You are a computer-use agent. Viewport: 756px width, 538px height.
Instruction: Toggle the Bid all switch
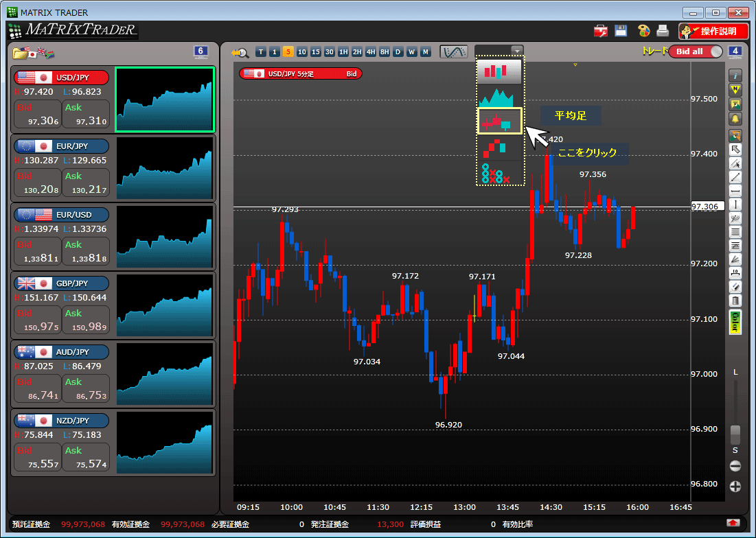click(x=696, y=51)
